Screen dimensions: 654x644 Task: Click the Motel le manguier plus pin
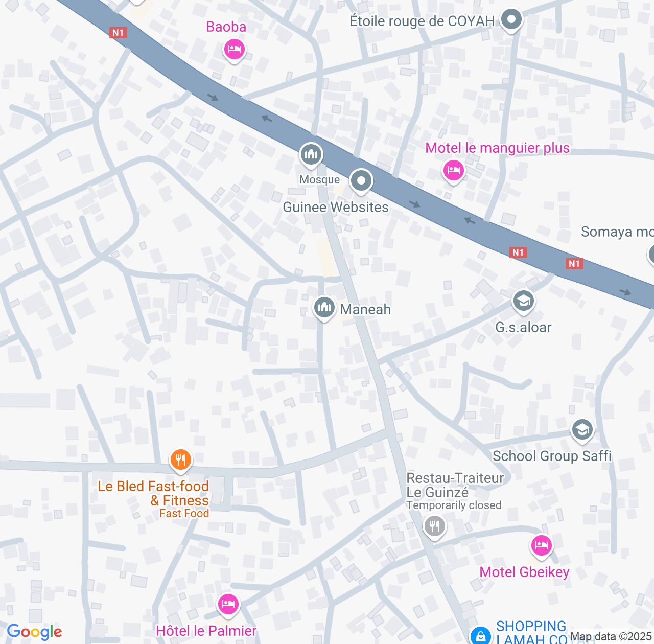[x=453, y=170]
